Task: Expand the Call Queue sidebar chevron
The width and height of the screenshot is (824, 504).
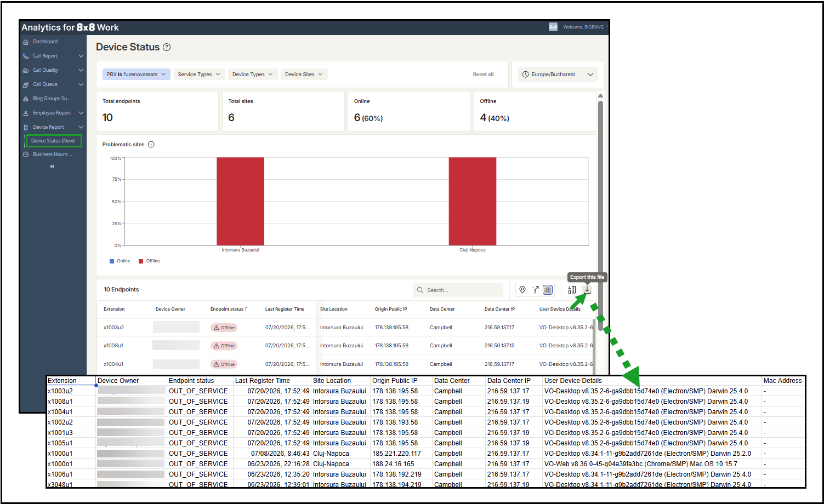Action: click(x=81, y=84)
